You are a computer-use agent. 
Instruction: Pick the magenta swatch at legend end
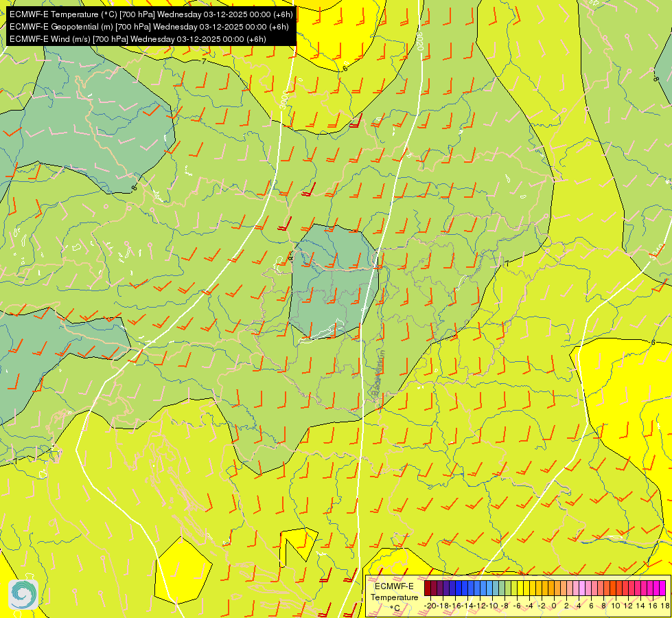[x=662, y=588]
